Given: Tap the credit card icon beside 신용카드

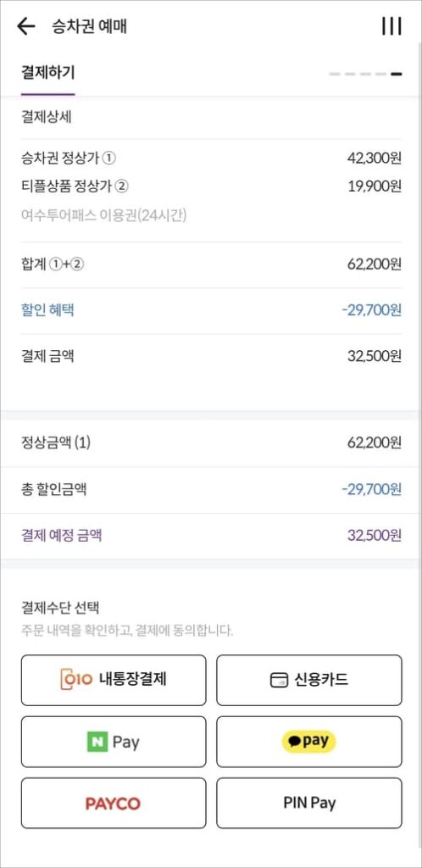Looking at the screenshot, I should point(279,681).
